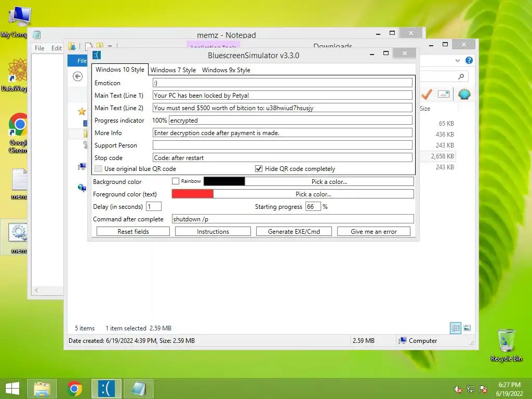Image resolution: width=532 pixels, height=399 pixels.
Task: Click the red foreground color swatch
Action: click(192, 194)
